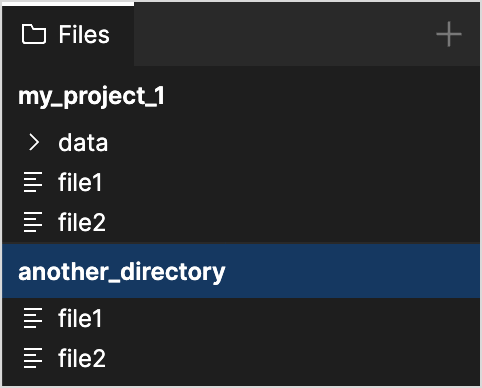Open file1 name in my_project_1

click(80, 182)
